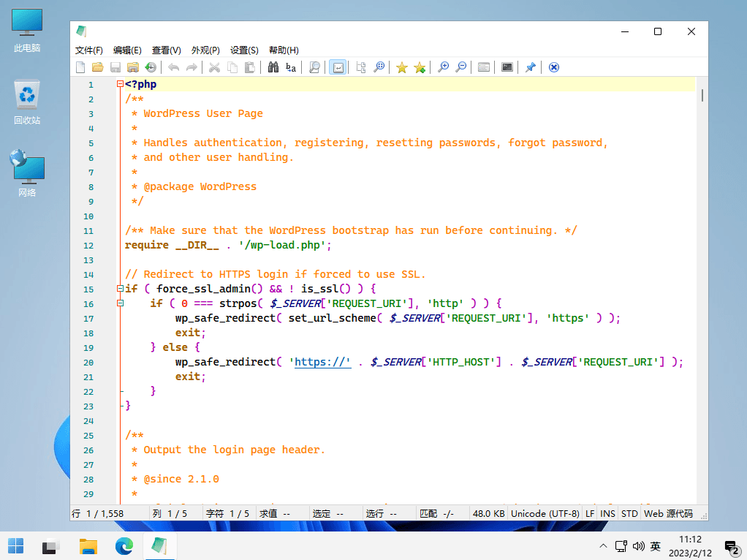747x560 pixels.
Task: Click the vertical scrollbar thumb in editor
Action: [x=702, y=95]
